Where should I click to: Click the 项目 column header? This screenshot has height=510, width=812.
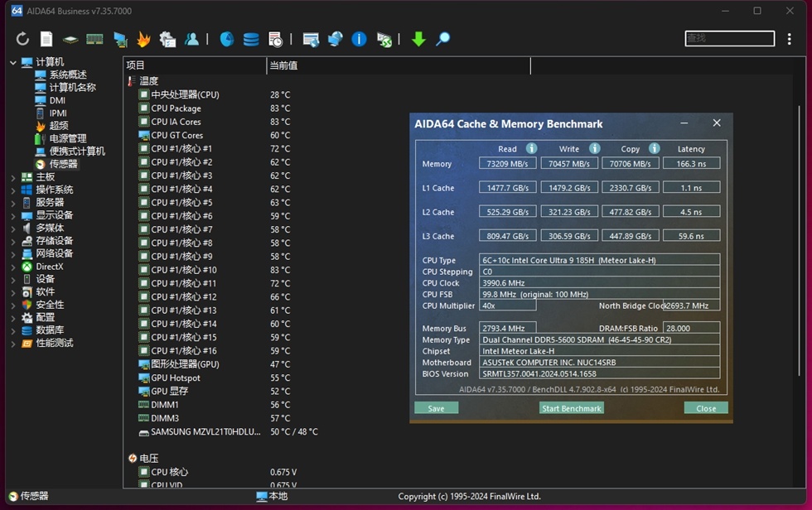(195, 65)
